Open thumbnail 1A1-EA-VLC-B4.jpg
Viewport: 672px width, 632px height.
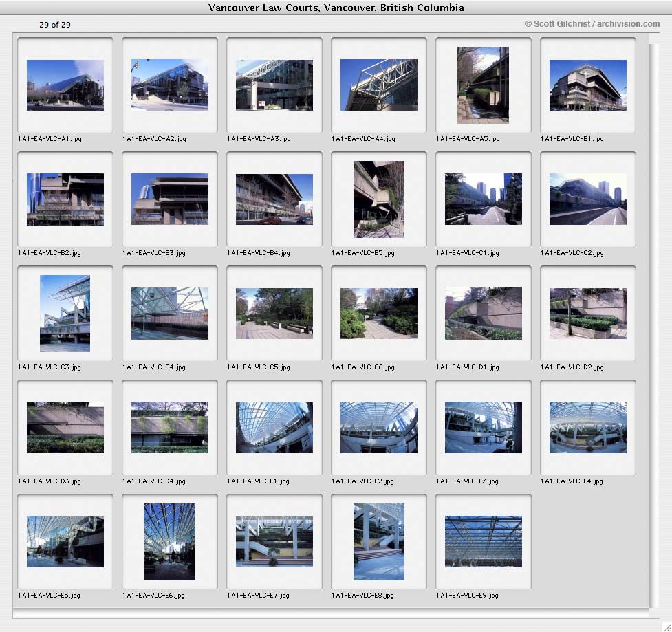(x=274, y=199)
